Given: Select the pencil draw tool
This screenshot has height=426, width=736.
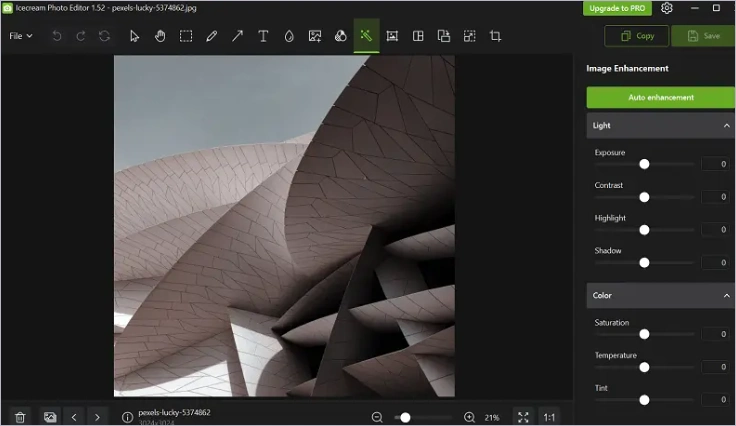Looking at the screenshot, I should (x=211, y=36).
